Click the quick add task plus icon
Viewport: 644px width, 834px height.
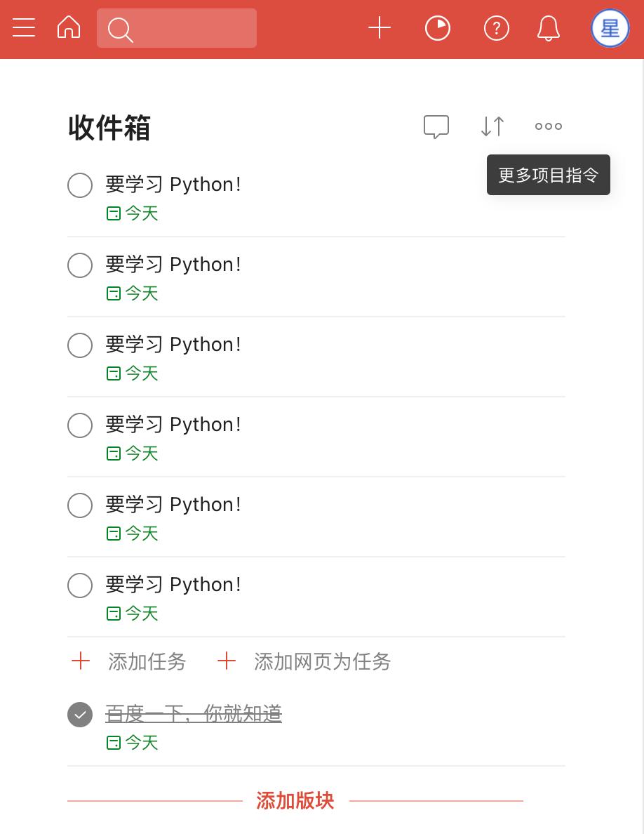click(380, 28)
